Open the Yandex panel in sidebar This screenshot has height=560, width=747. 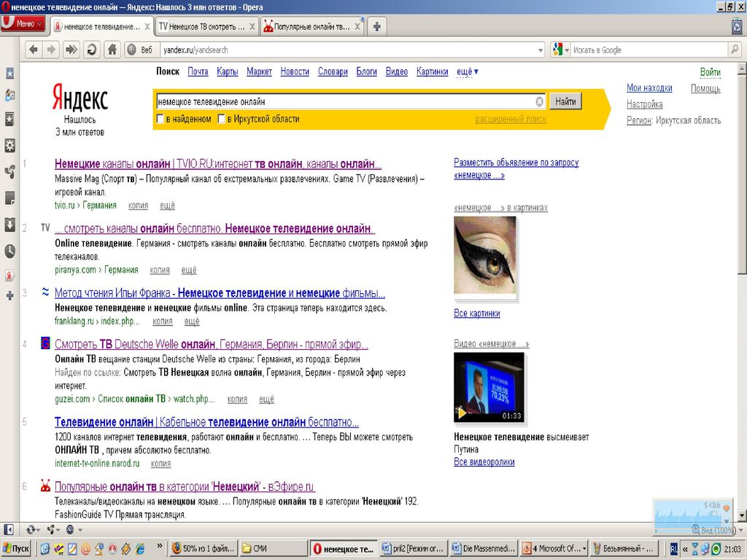pos(9,275)
